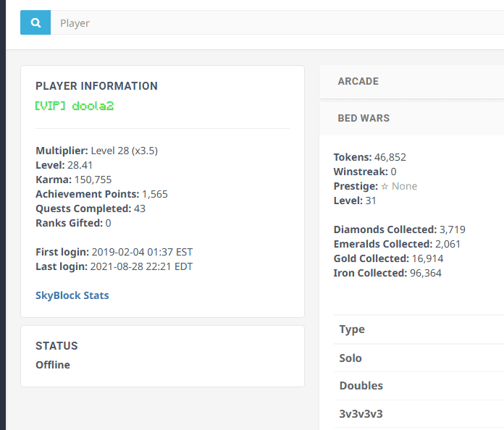Select the First login 2019-02-04 line
Image resolution: width=504 pixels, height=430 pixels.
(114, 252)
